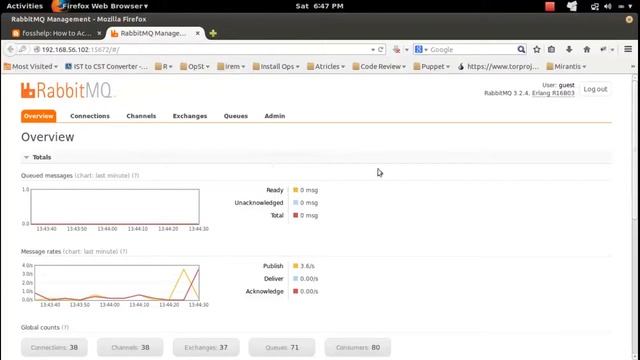
Task: Expand the R bookmarks folder
Action: 164,66
